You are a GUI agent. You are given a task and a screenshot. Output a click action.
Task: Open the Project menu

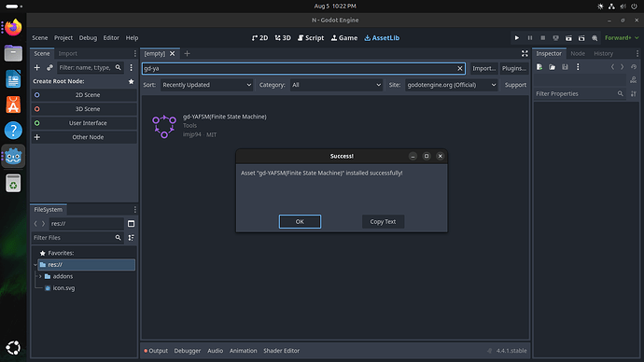pos(63,37)
